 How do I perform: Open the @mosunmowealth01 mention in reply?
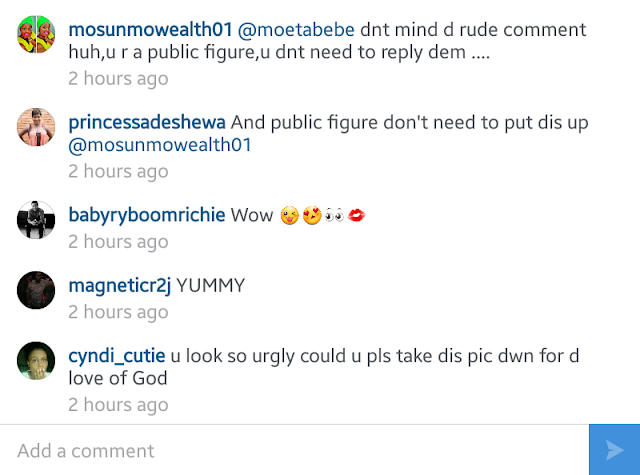(160, 145)
